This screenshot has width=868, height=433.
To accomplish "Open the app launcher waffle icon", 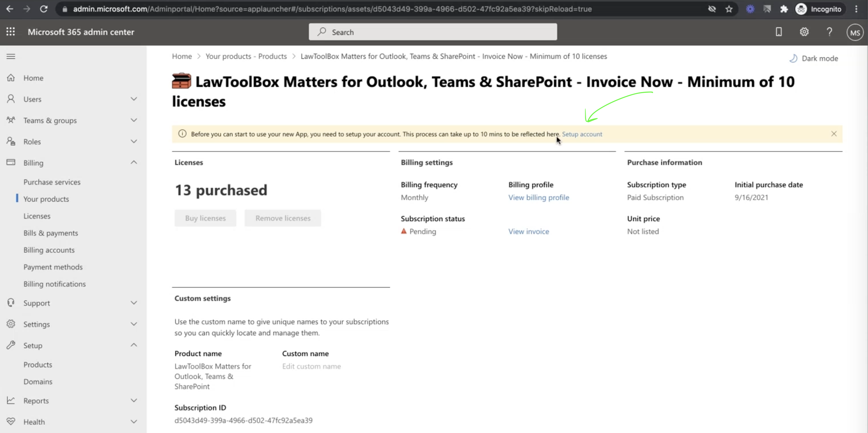I will coord(11,32).
